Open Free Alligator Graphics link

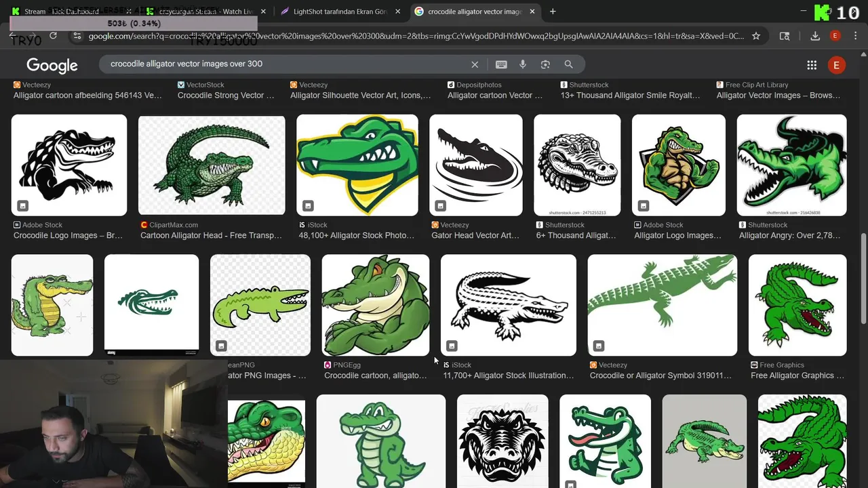tap(797, 375)
